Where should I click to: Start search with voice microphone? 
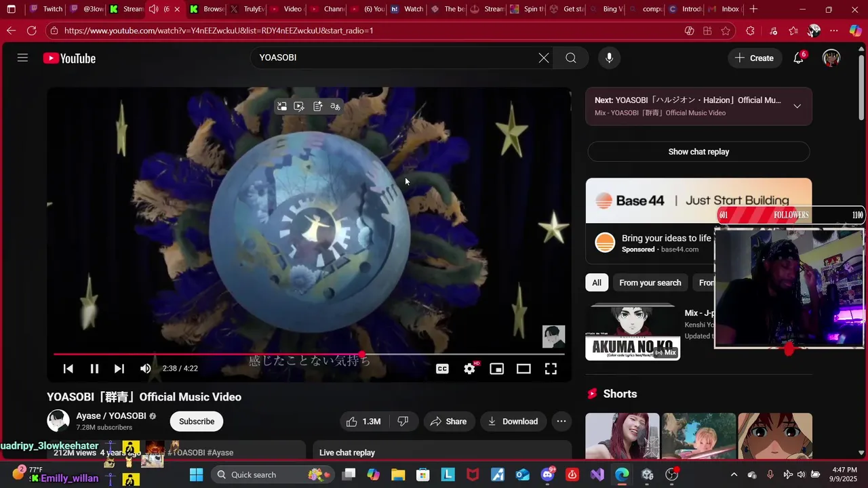pos(609,58)
